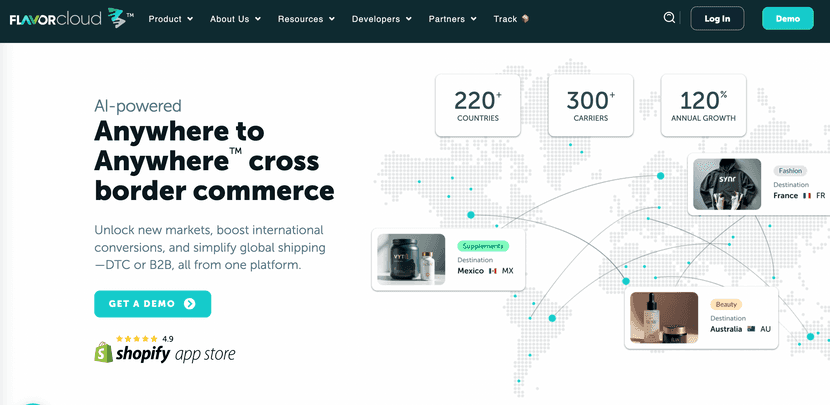The width and height of the screenshot is (830, 405).
Task: Click the Demo button in header
Action: tap(788, 19)
